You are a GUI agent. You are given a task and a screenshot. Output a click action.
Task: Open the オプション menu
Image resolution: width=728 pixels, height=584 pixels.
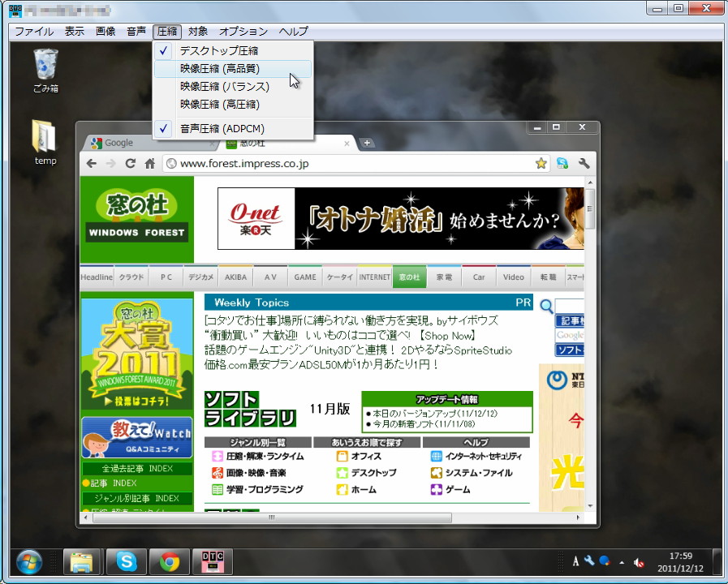click(x=243, y=32)
